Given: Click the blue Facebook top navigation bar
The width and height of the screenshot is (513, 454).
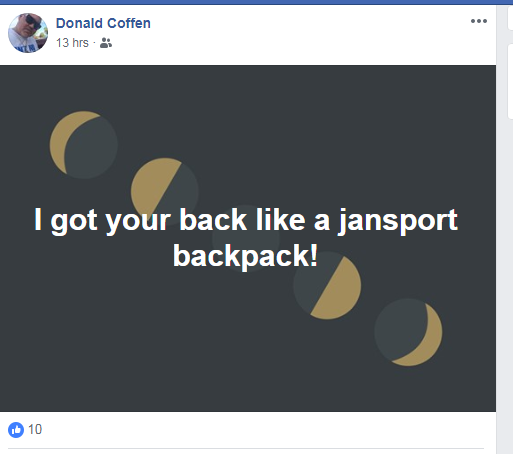Looking at the screenshot, I should [x=256, y=2].
